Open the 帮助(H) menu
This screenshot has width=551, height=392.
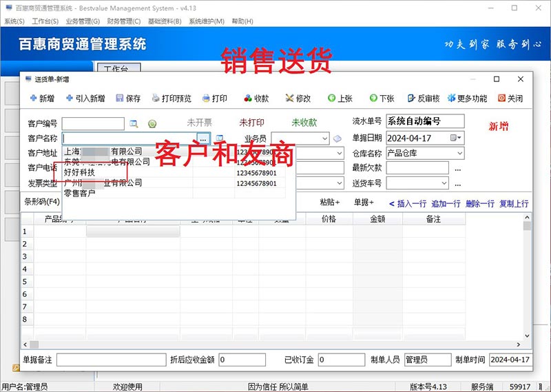242,21
